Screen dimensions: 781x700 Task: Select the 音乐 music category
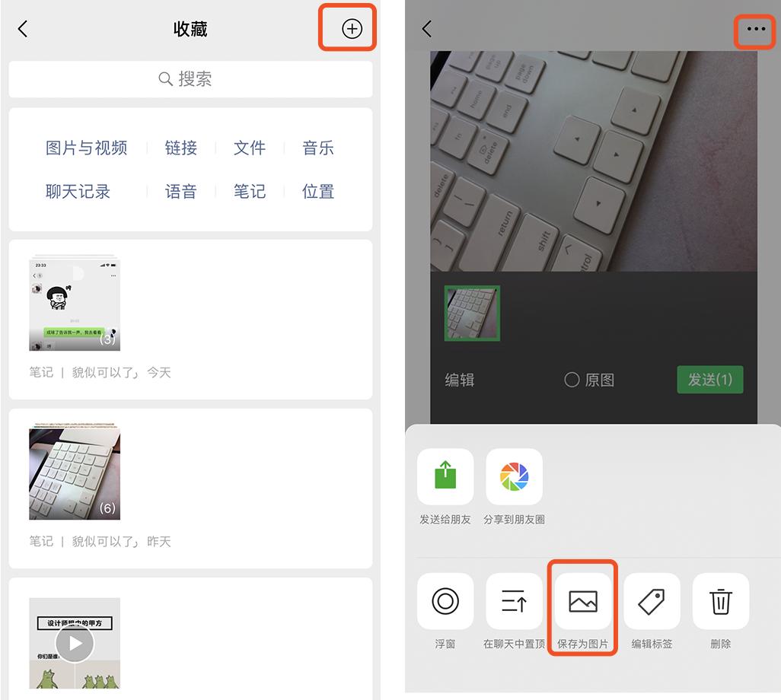tap(318, 148)
